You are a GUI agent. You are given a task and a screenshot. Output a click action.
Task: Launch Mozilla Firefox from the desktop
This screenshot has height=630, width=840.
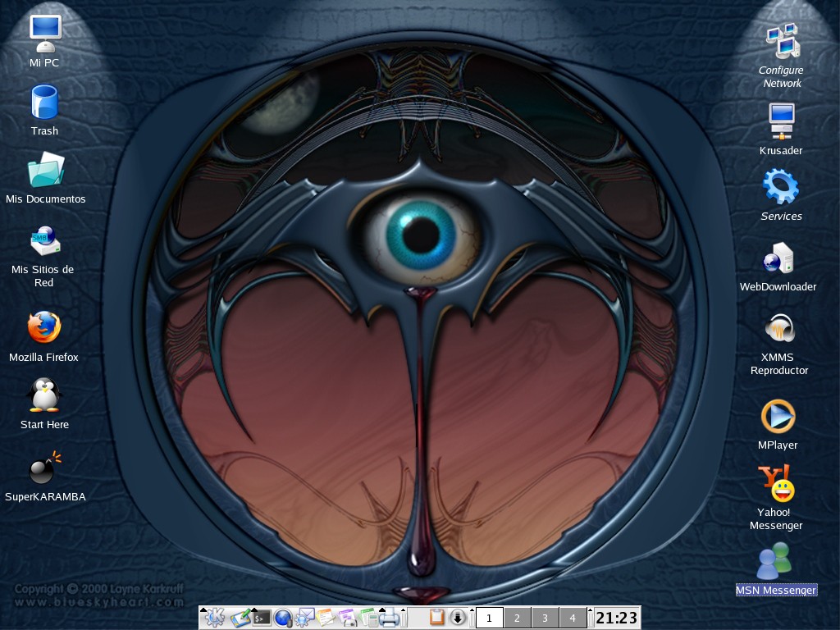click(44, 326)
